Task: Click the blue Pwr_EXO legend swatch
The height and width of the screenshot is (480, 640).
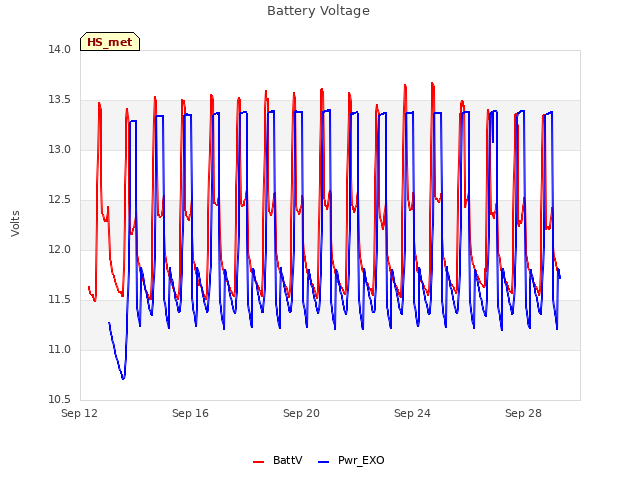Action: click(323, 462)
